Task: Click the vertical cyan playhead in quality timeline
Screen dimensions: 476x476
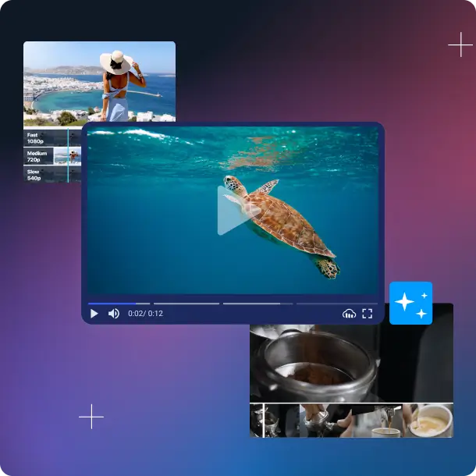Action: pos(68,155)
